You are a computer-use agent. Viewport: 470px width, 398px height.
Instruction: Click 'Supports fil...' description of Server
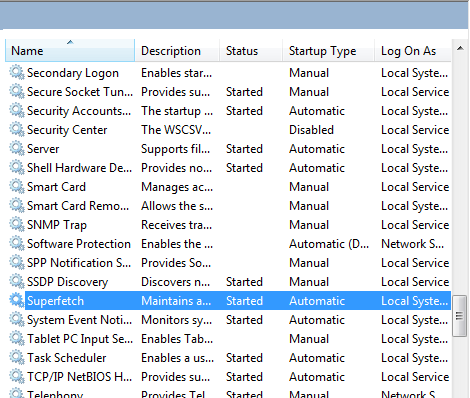[176, 149]
